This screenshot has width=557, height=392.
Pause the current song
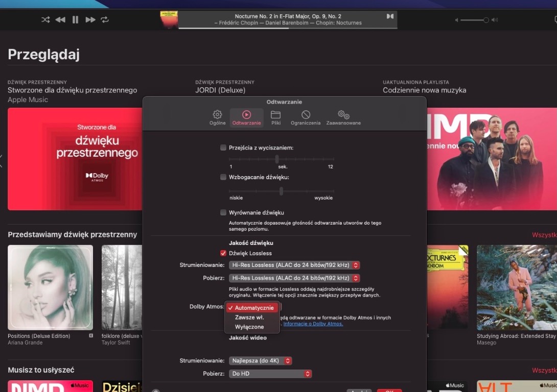pos(75,19)
